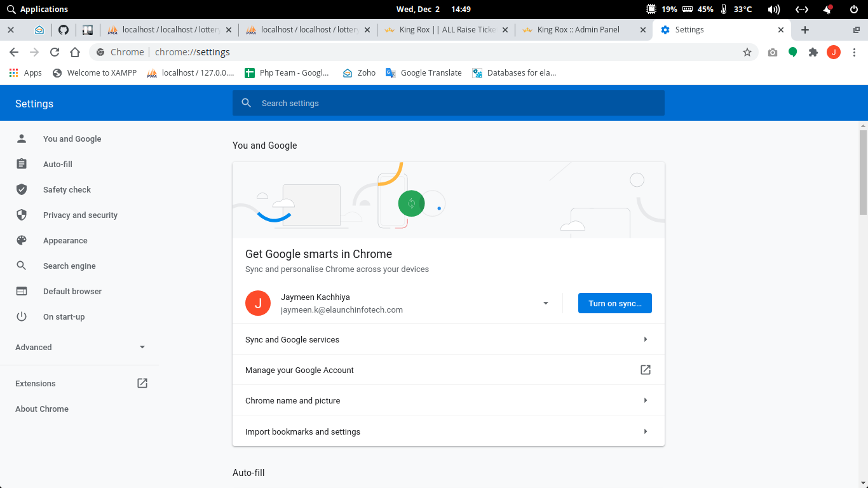The width and height of the screenshot is (868, 488).
Task: Open localhost / 127.0.0... bookmark
Action: tap(191, 73)
